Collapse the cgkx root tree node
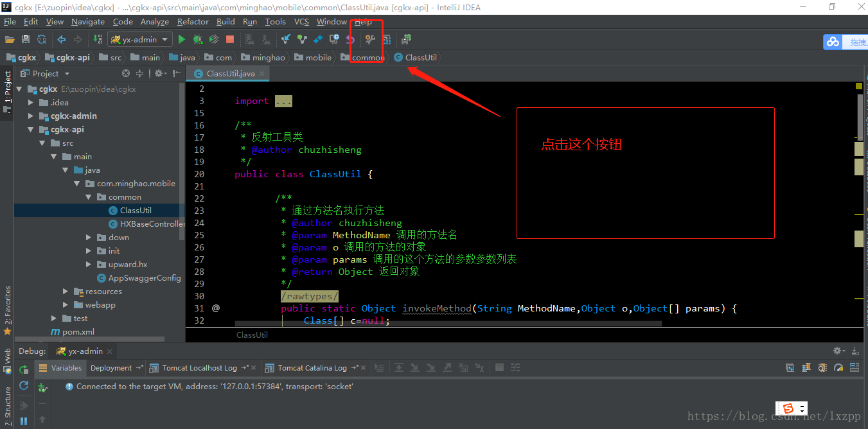 20,89
